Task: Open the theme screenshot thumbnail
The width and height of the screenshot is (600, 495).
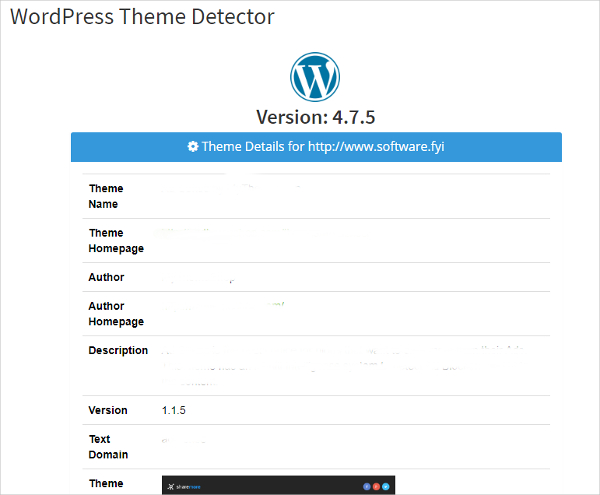Action: pyautogui.click(x=278, y=485)
